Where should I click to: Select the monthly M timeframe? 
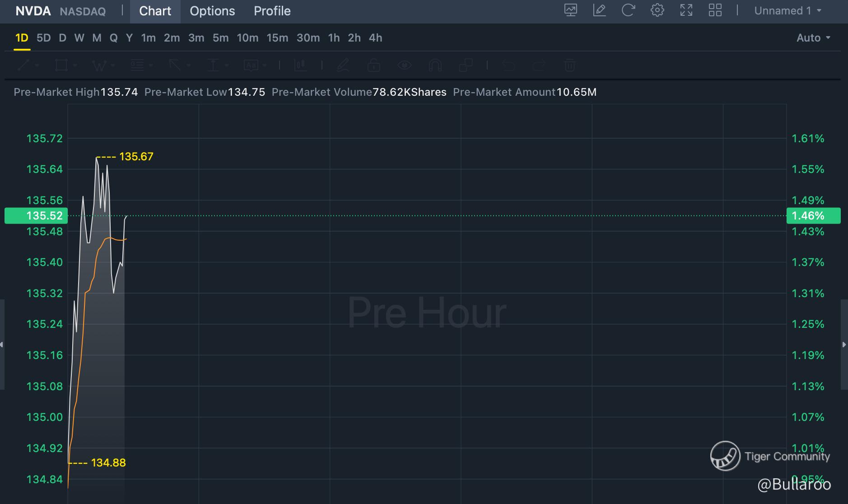click(x=97, y=38)
